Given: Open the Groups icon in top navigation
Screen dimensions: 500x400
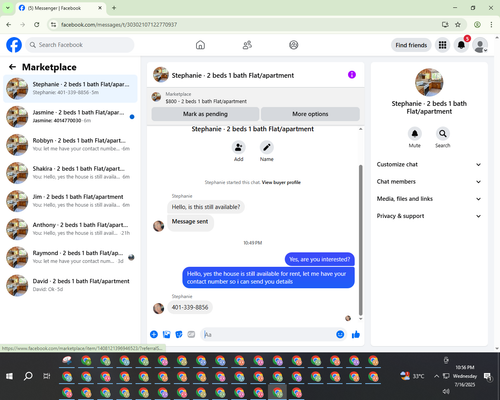Looking at the screenshot, I should [294, 45].
